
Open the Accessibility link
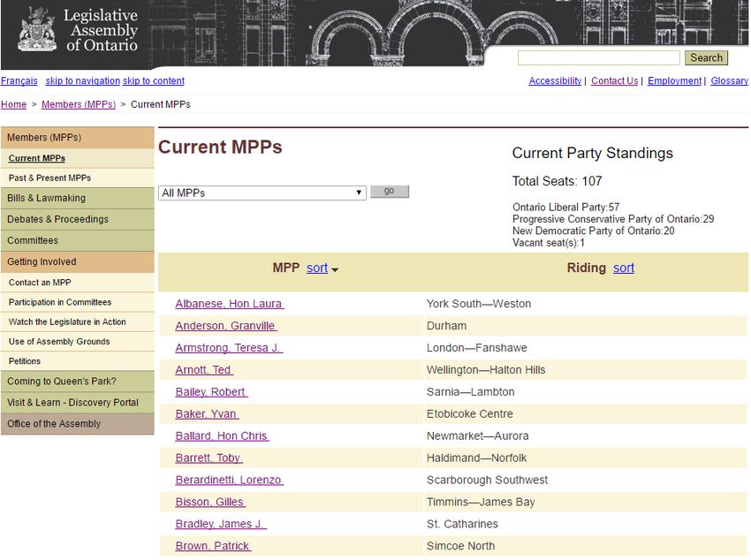point(555,81)
